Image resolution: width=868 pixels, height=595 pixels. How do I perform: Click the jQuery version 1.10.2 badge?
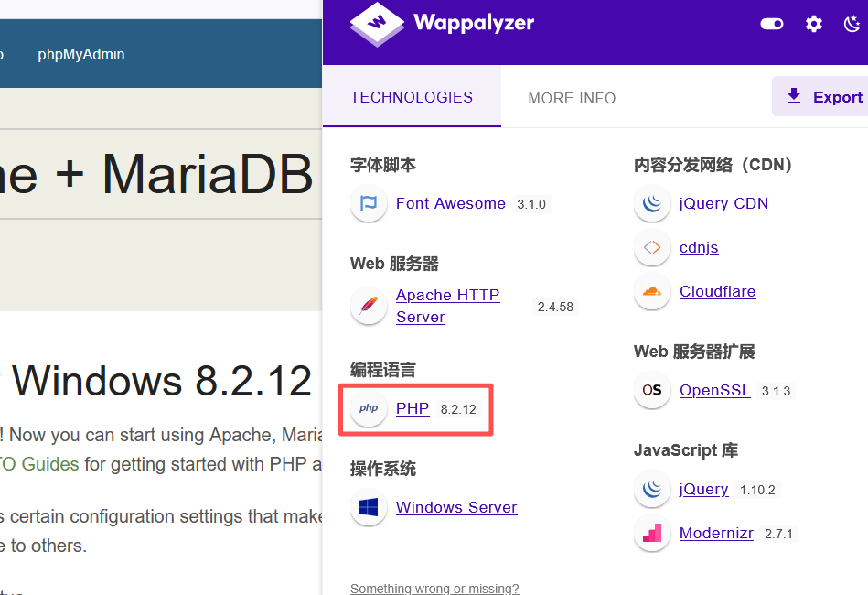757,490
